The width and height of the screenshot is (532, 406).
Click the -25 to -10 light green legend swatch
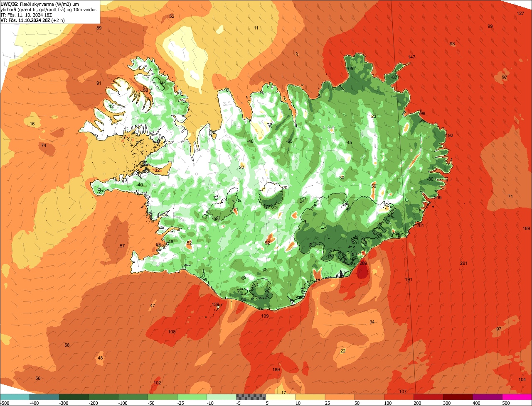tap(192, 397)
